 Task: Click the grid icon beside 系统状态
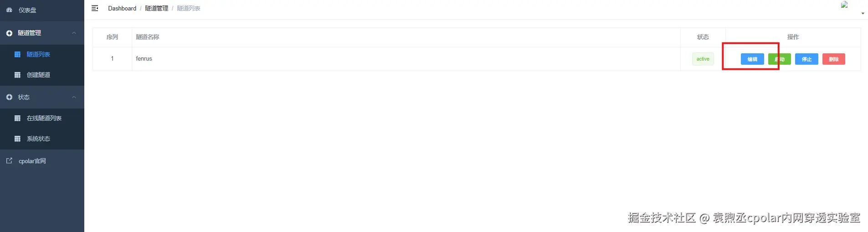tap(17, 139)
